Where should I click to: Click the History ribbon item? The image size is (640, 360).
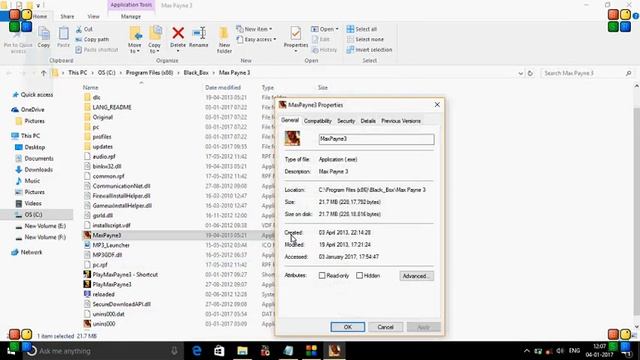click(324, 50)
